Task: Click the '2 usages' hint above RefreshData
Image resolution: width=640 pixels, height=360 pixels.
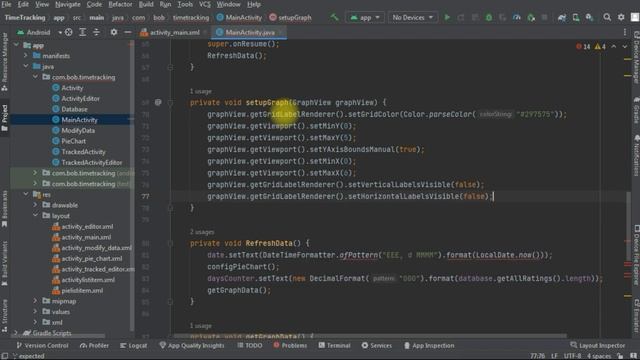Action: click(x=202, y=231)
